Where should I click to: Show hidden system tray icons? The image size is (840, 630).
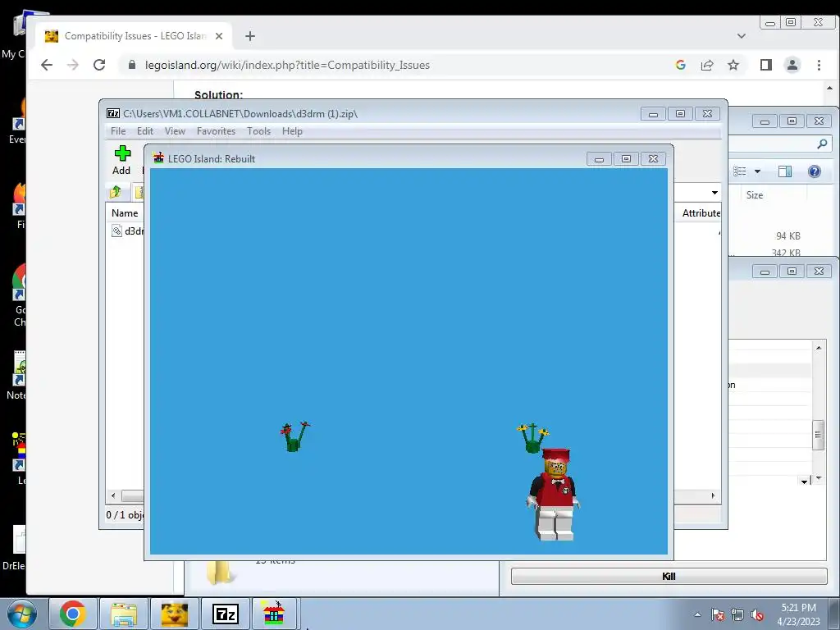coord(697,614)
